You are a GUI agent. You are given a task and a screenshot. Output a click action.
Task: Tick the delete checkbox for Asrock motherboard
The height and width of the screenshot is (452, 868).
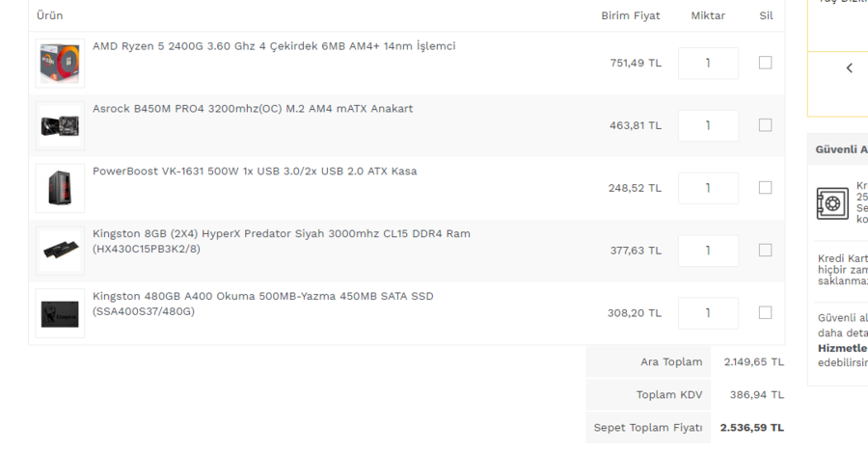pyautogui.click(x=766, y=125)
